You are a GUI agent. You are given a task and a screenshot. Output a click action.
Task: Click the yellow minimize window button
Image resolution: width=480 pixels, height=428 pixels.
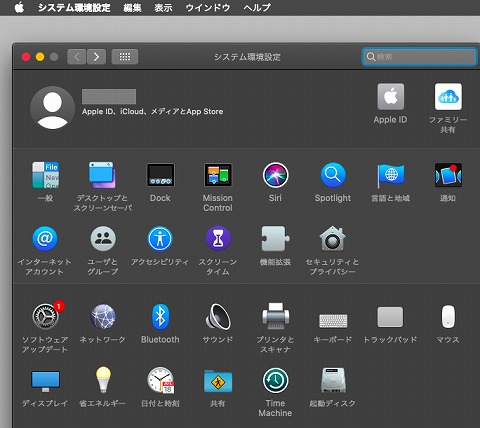tap(40, 57)
